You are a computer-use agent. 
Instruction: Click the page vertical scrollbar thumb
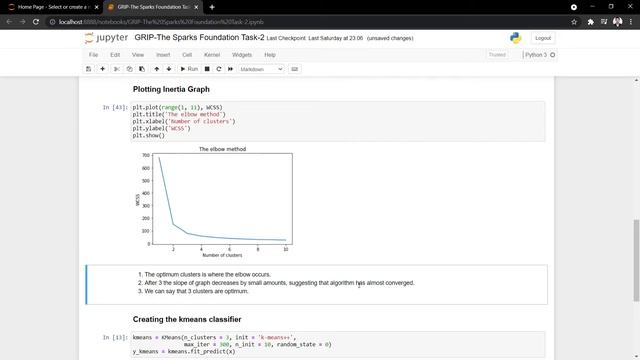pos(636,260)
